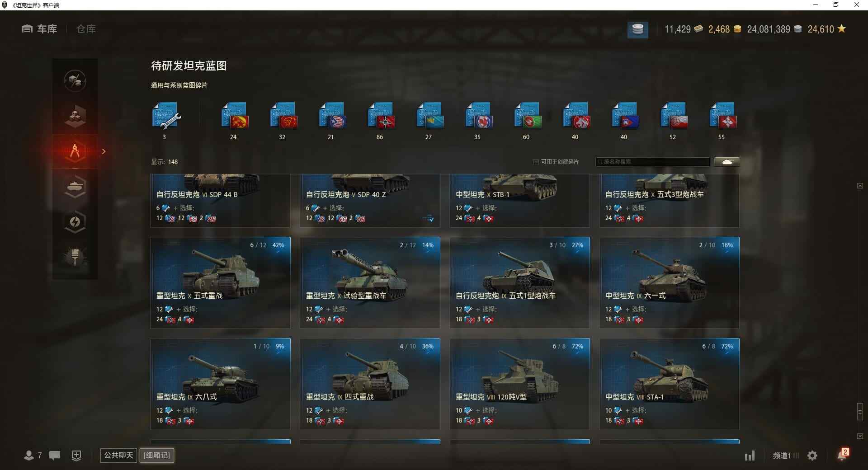Open the universal blueprint fragment wrench icon
Viewport: 868px width, 470px height.
tap(166, 116)
